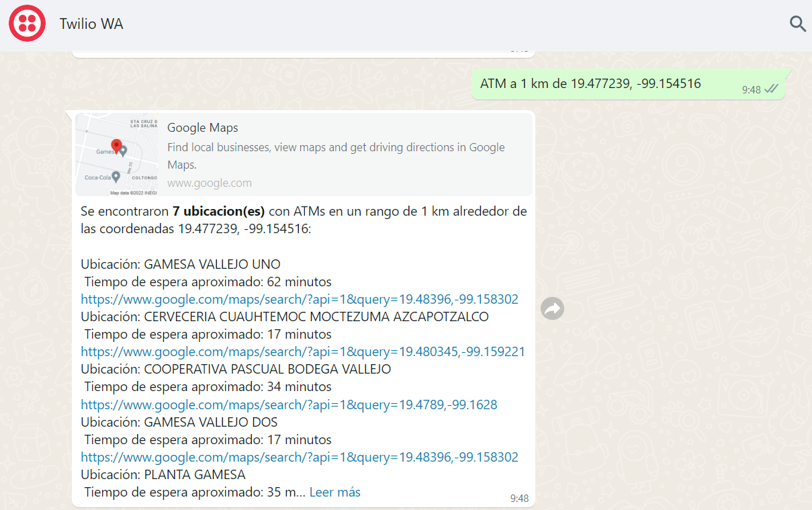Select the Se encontraron 7 ubicacion(es) message

point(302,220)
